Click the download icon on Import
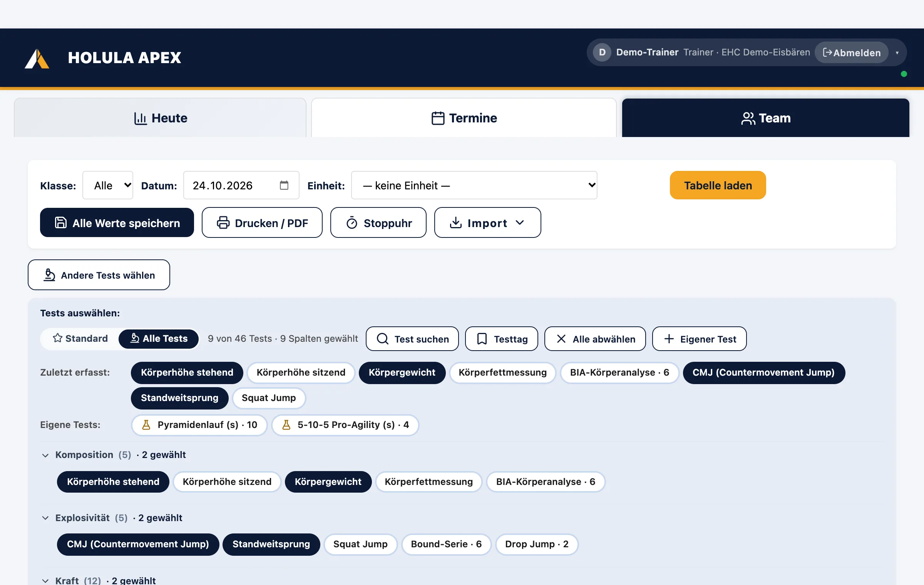Screen dimensions: 924x585 pyautogui.click(x=456, y=222)
